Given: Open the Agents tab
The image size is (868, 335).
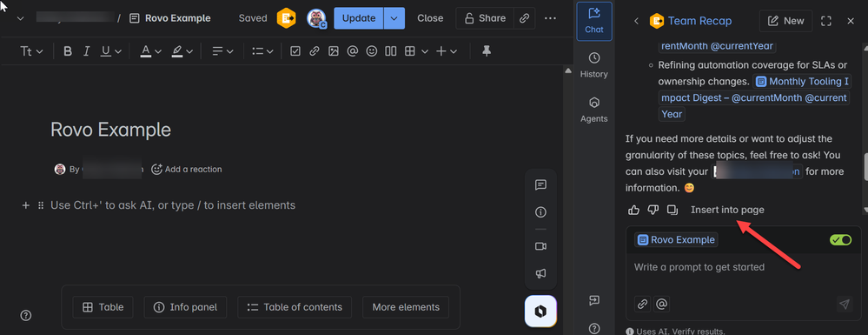Looking at the screenshot, I should pyautogui.click(x=594, y=110).
